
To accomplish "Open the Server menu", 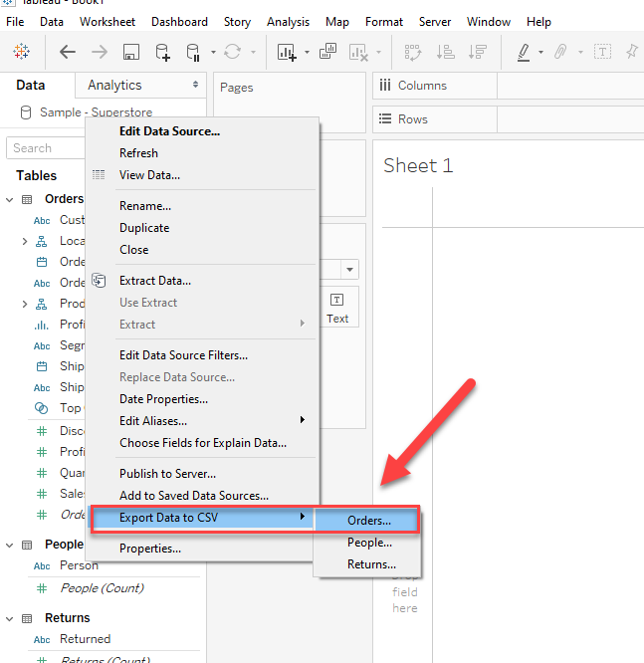I will (435, 22).
